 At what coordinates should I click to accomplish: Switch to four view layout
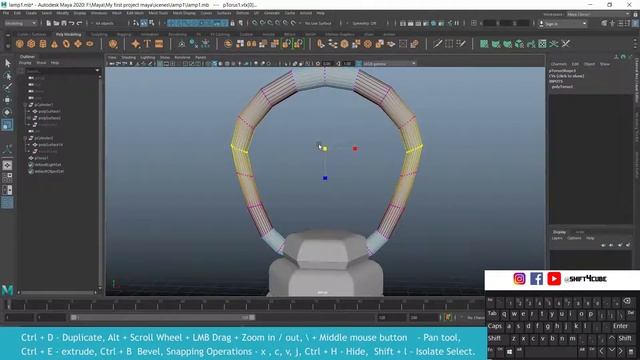pyautogui.click(x=7, y=178)
